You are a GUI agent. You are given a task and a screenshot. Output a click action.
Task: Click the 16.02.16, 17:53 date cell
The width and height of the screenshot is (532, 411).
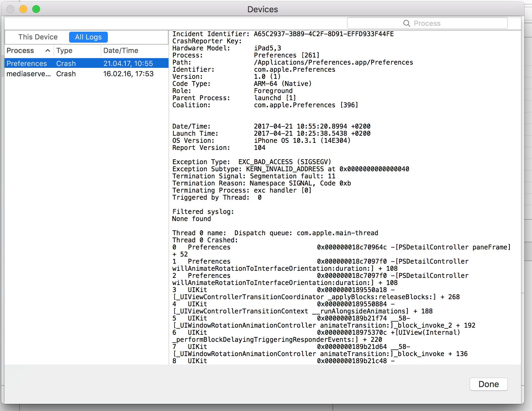tap(128, 74)
